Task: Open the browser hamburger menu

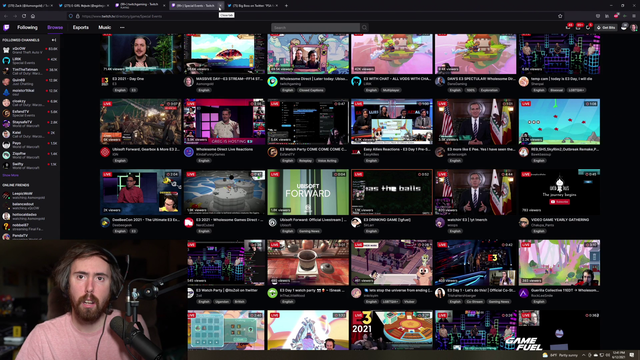Action: (633, 16)
